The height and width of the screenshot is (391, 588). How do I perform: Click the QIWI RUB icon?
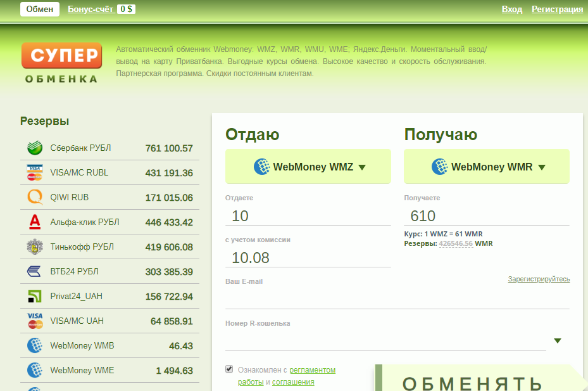35,198
